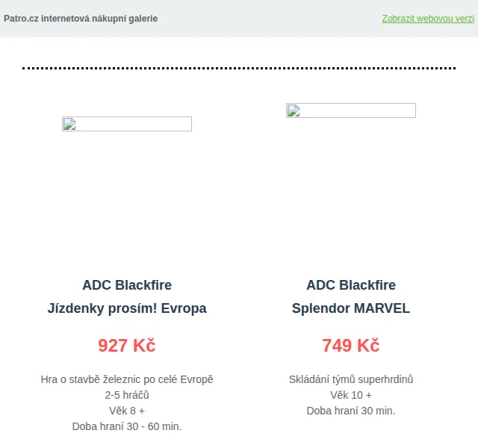Click the Patro.cz internetová nákupní galerie header

click(81, 19)
